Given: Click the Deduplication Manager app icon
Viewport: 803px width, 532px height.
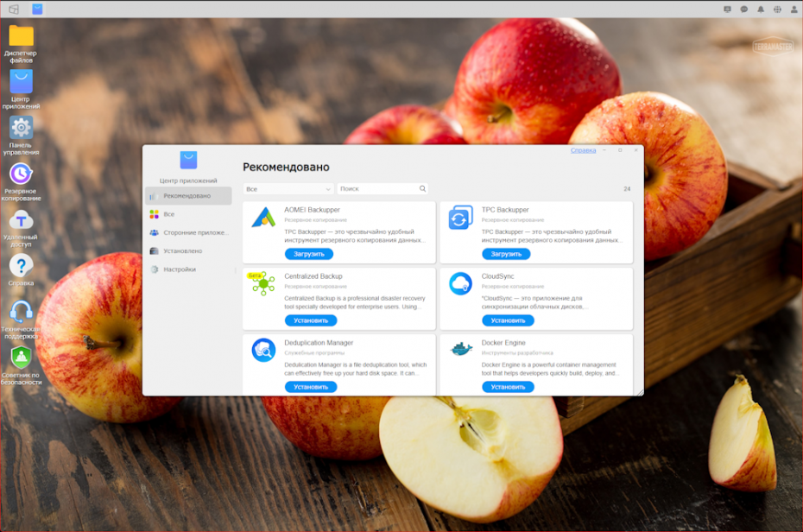Looking at the screenshot, I should coord(263,351).
